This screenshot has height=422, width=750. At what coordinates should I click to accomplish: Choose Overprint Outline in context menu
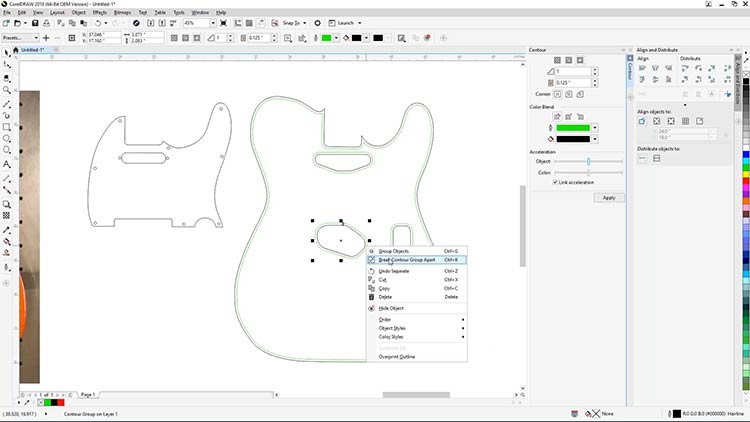(x=417, y=357)
